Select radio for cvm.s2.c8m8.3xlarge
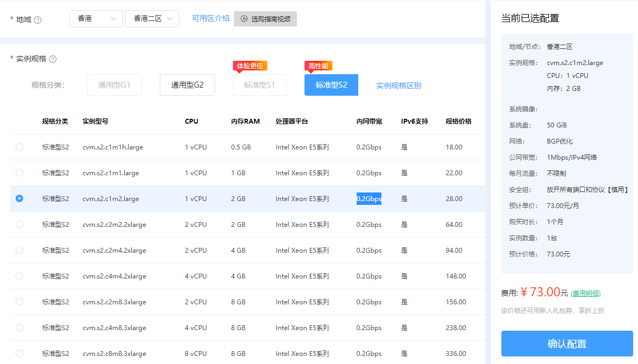The image size is (638, 364). click(x=19, y=353)
